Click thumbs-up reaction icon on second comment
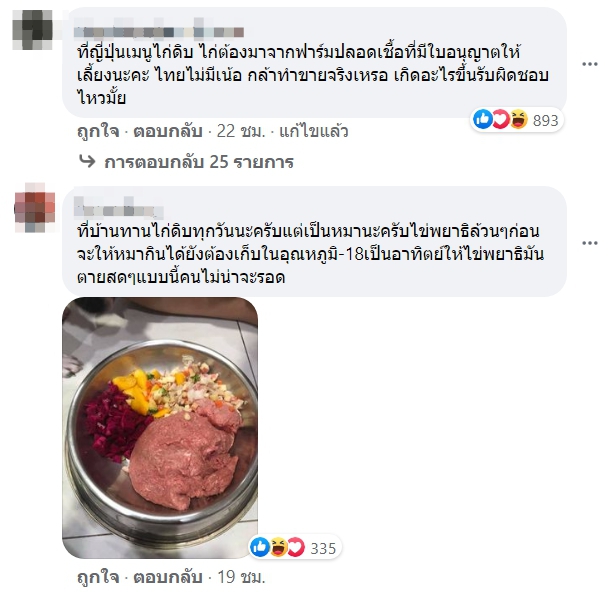The width and height of the screenshot is (608, 599). [x=260, y=547]
